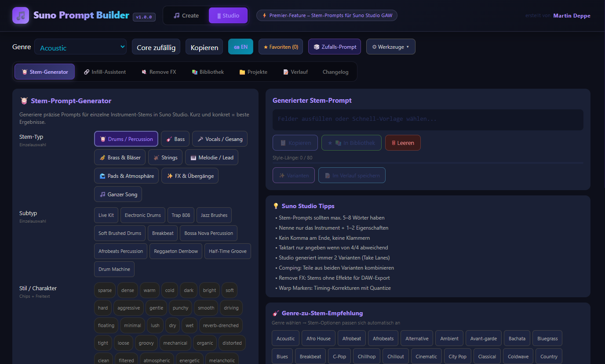The height and width of the screenshot is (364, 605).
Task: Choose Trap 808 subtype
Action: [181, 215]
